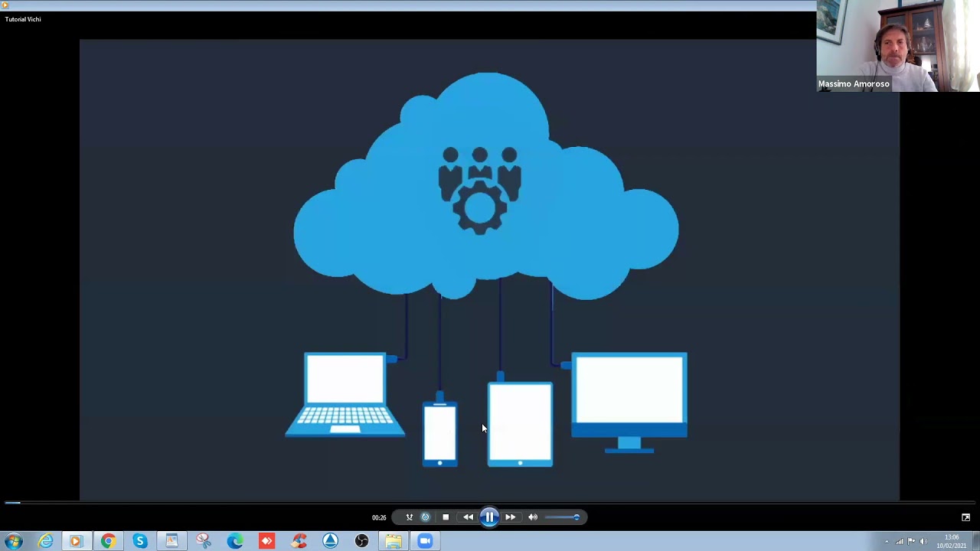The width and height of the screenshot is (980, 551).
Task: Click the Massimo Amoroso webcam thumbnail
Action: [898, 46]
